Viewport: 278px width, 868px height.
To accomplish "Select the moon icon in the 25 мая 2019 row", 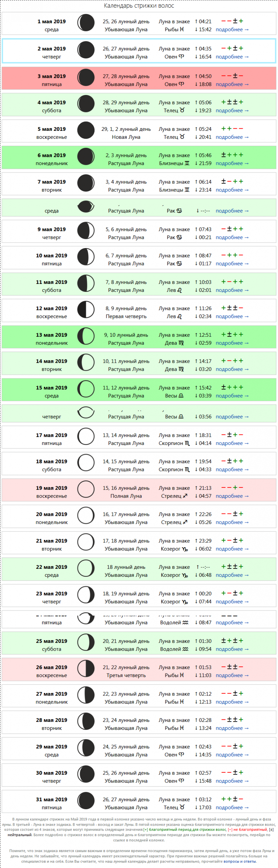I will coord(86,643).
